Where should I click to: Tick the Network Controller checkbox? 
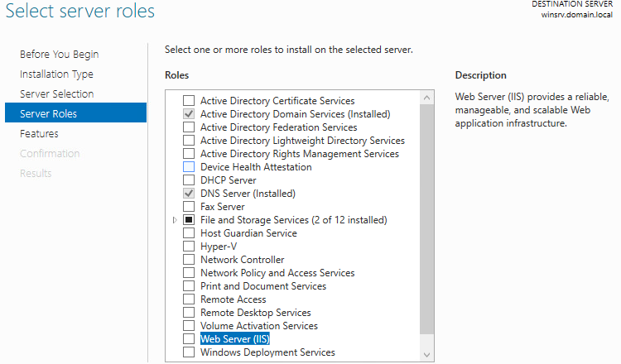coord(189,260)
